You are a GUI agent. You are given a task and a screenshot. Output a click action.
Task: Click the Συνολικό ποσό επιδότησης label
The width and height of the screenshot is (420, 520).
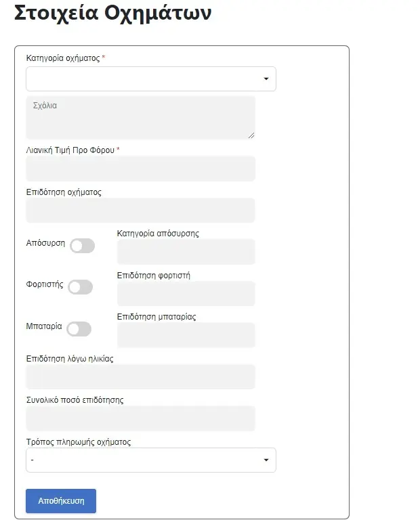click(x=75, y=400)
